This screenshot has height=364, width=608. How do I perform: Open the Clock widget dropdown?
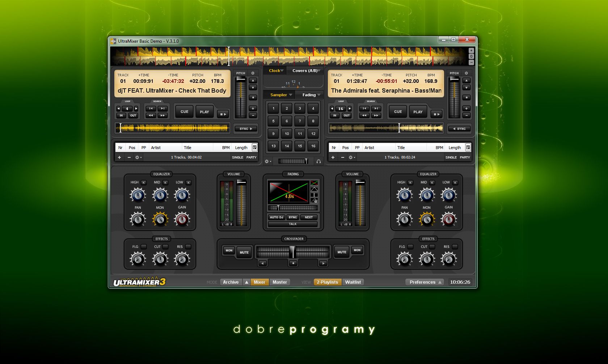[x=276, y=71]
